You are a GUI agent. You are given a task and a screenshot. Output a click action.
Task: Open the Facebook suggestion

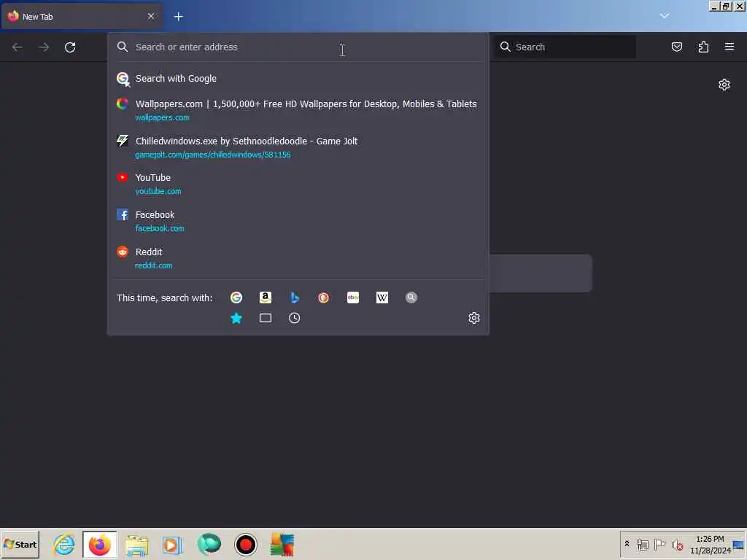tap(298, 221)
